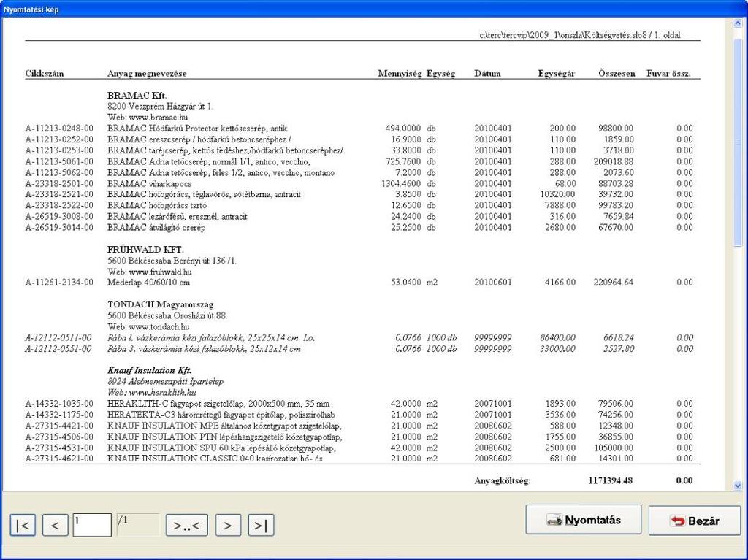Click unit price 10320.00

[x=557, y=195]
